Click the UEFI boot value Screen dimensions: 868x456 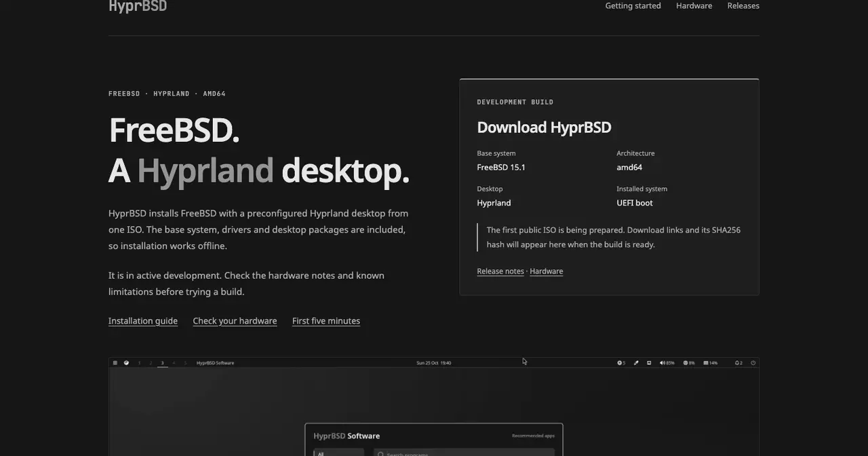tap(635, 203)
